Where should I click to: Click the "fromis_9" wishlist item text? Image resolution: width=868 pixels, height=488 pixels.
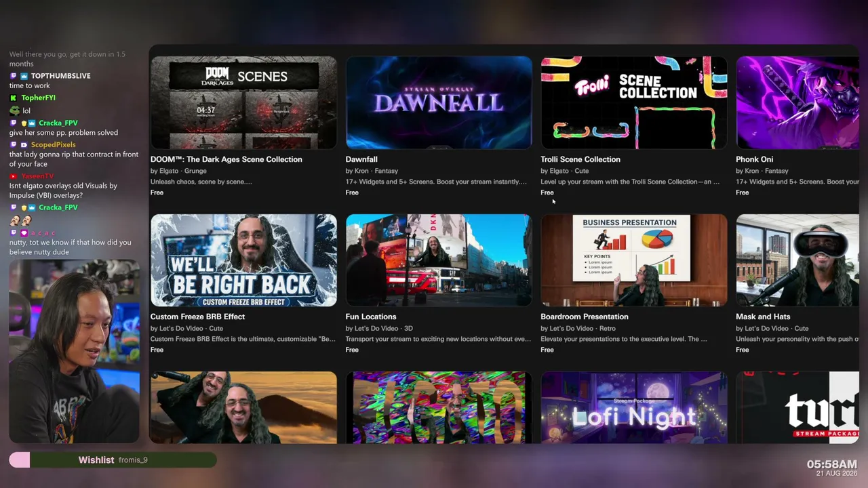133,460
